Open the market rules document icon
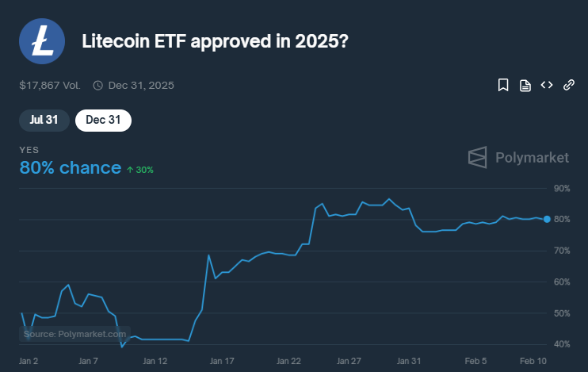 (x=525, y=85)
